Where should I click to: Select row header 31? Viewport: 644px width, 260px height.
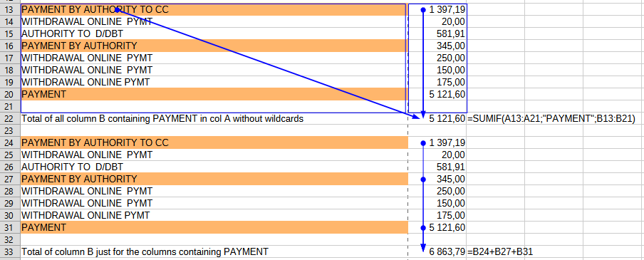pos(10,227)
